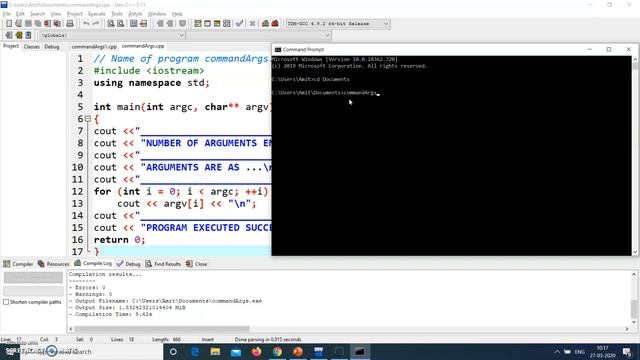The width and height of the screenshot is (640, 360).
Task: Switch to commandArgs1.cpp editor tab
Action: click(94, 47)
